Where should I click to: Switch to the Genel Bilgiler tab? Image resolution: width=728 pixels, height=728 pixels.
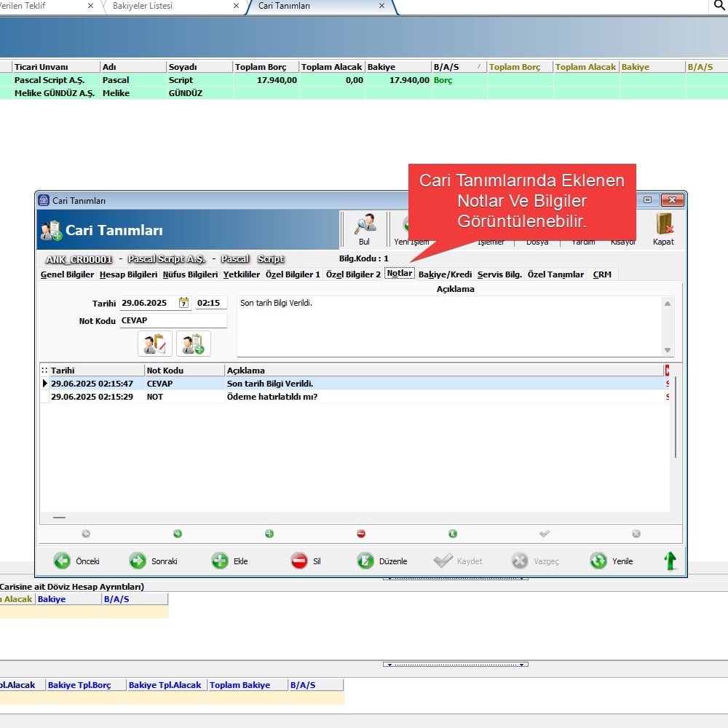(x=67, y=274)
